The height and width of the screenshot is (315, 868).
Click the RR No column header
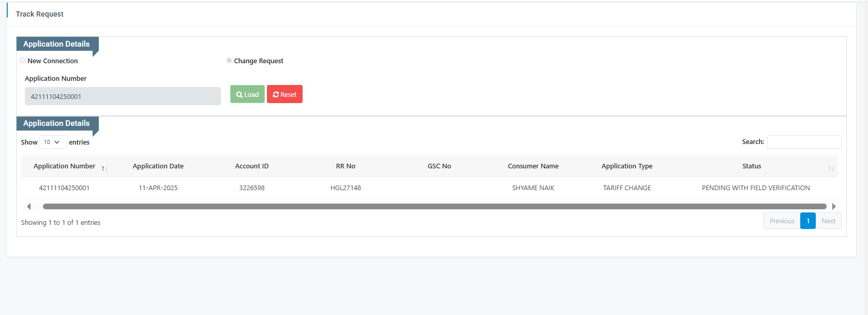click(x=346, y=166)
